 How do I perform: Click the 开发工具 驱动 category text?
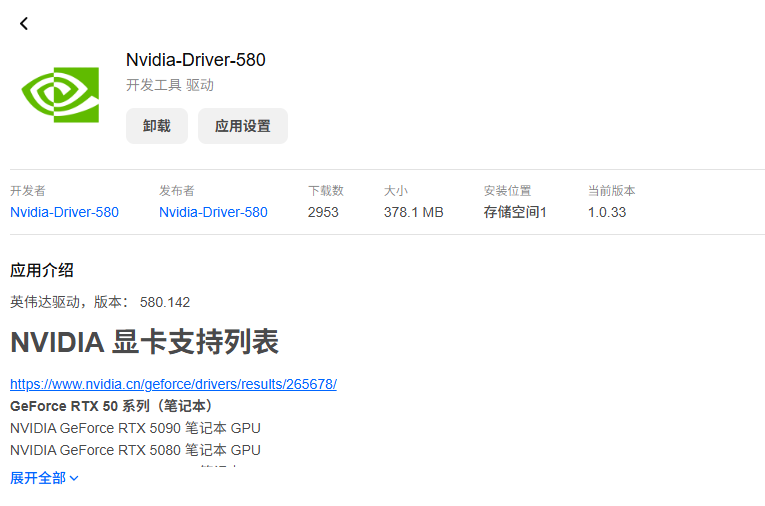170,85
